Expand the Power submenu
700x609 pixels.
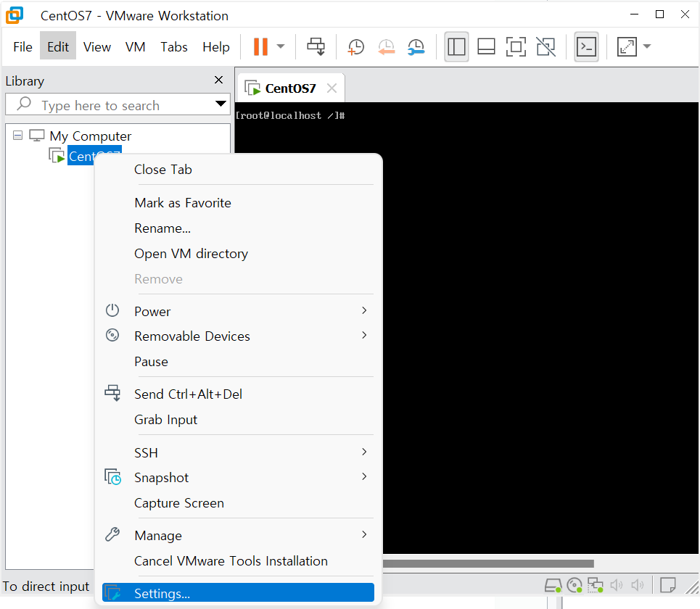click(238, 312)
